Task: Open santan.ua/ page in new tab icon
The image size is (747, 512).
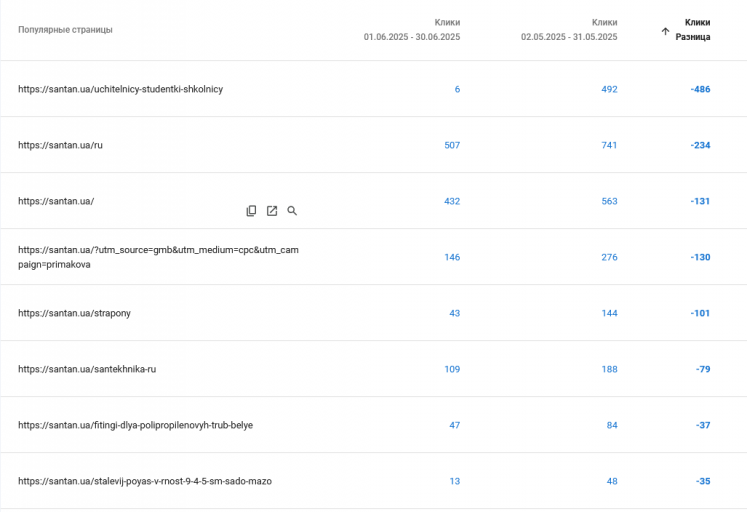Action: tap(272, 211)
